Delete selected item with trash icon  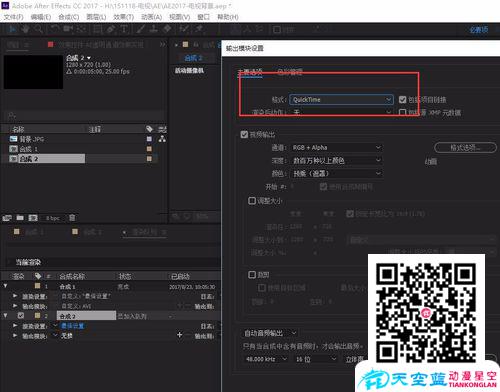pos(72,218)
